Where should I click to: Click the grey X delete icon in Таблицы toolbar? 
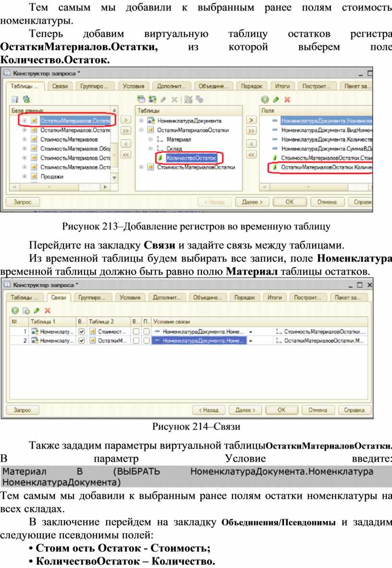point(174,99)
